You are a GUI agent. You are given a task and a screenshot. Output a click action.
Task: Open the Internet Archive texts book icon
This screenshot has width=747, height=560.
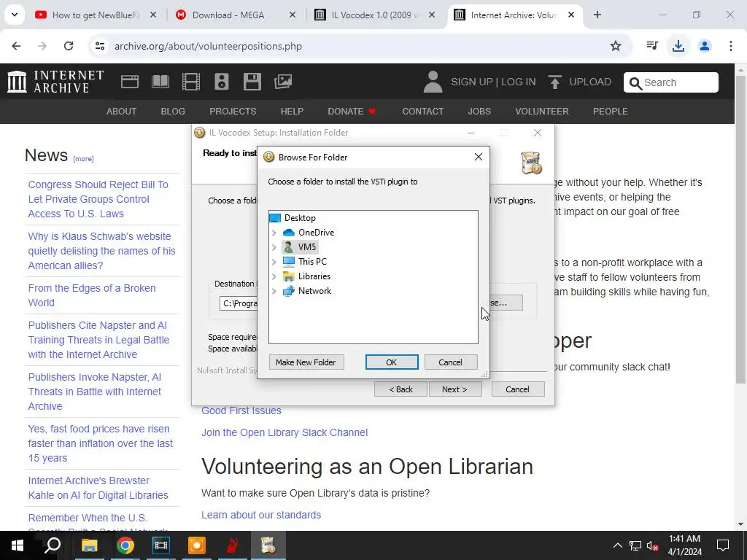(160, 82)
